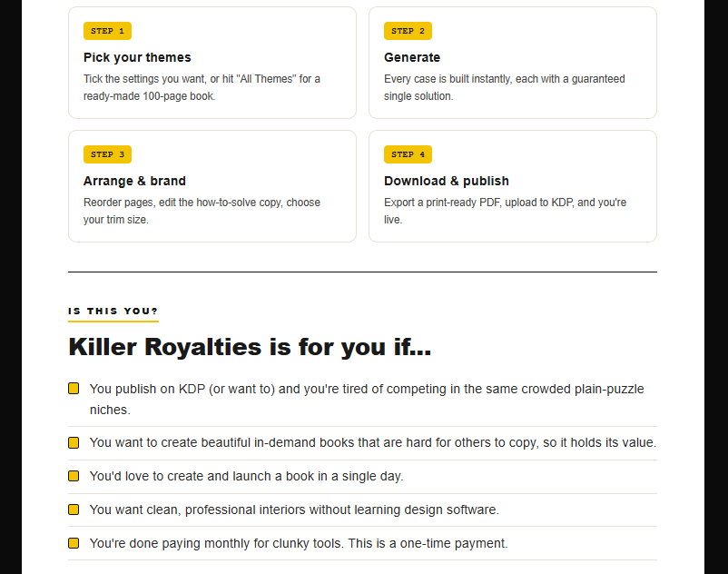Click the "Pick your themes" heading
Viewport: 728px width, 574px height.
pos(137,57)
